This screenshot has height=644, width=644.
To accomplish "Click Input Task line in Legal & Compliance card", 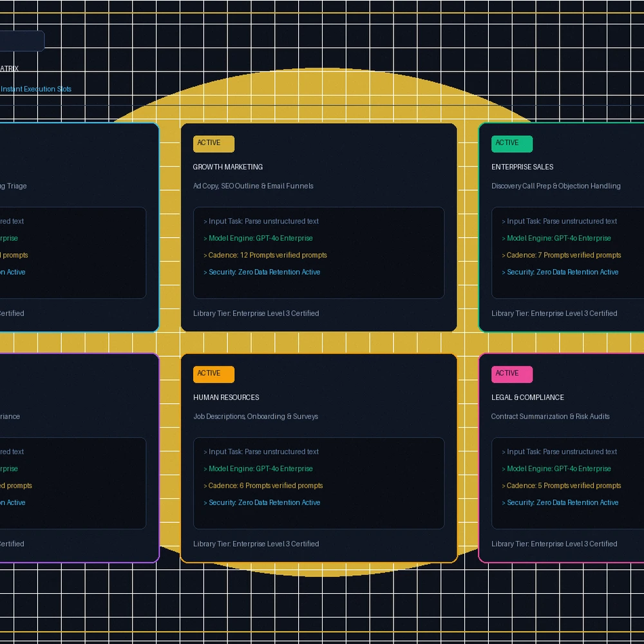I will [x=559, y=451].
